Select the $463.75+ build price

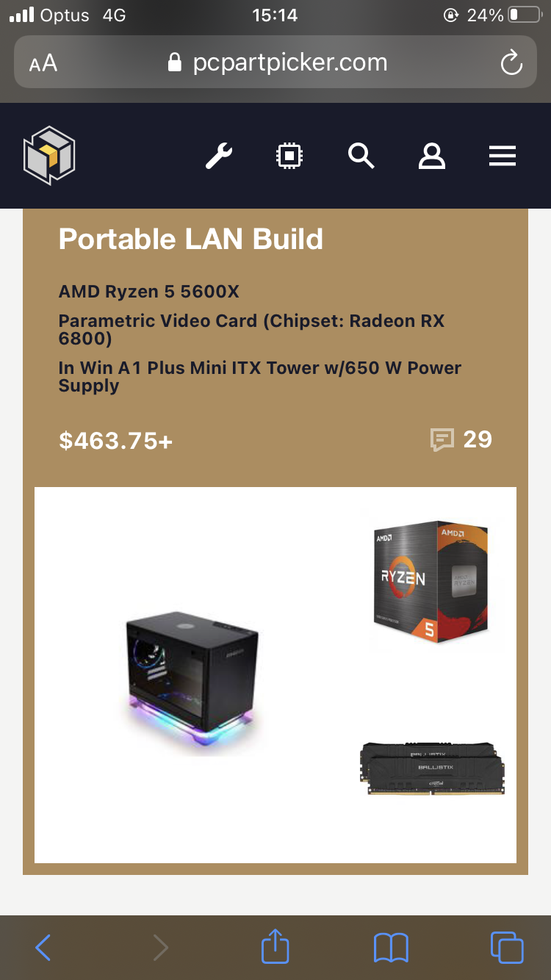[115, 441]
